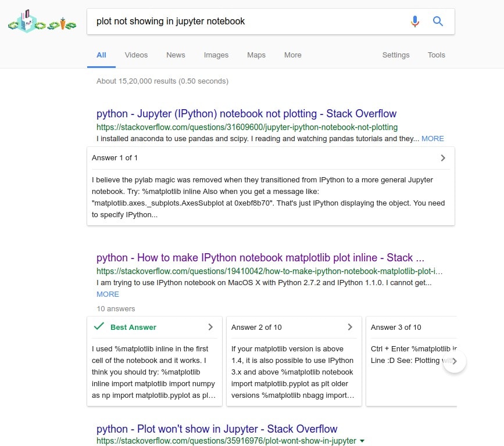The width and height of the screenshot is (504, 446).
Task: Switch to the Videos tab
Action: 136,55
